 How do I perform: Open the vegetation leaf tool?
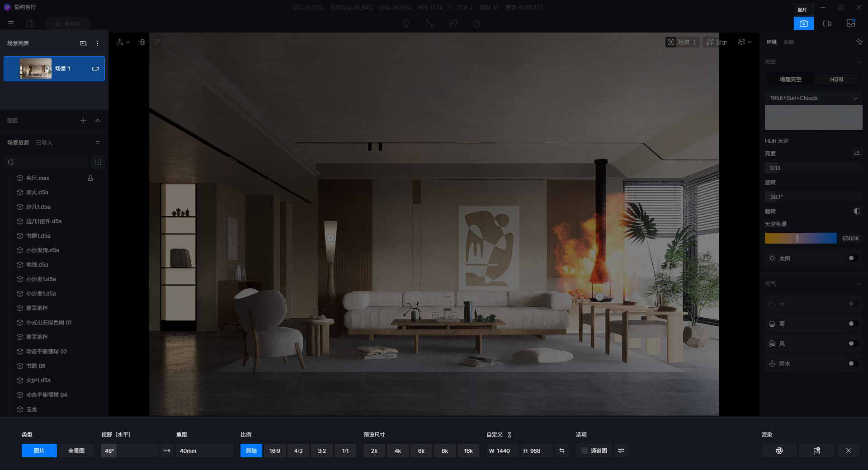coord(453,23)
